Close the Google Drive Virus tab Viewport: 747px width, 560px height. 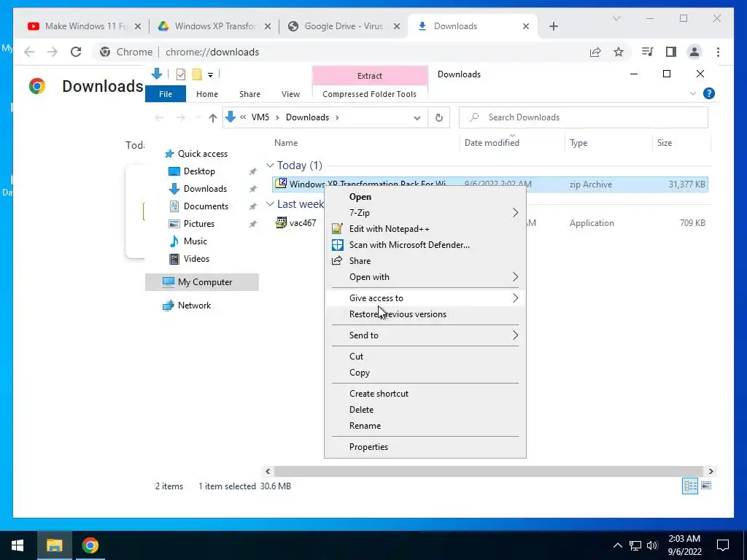click(x=396, y=26)
